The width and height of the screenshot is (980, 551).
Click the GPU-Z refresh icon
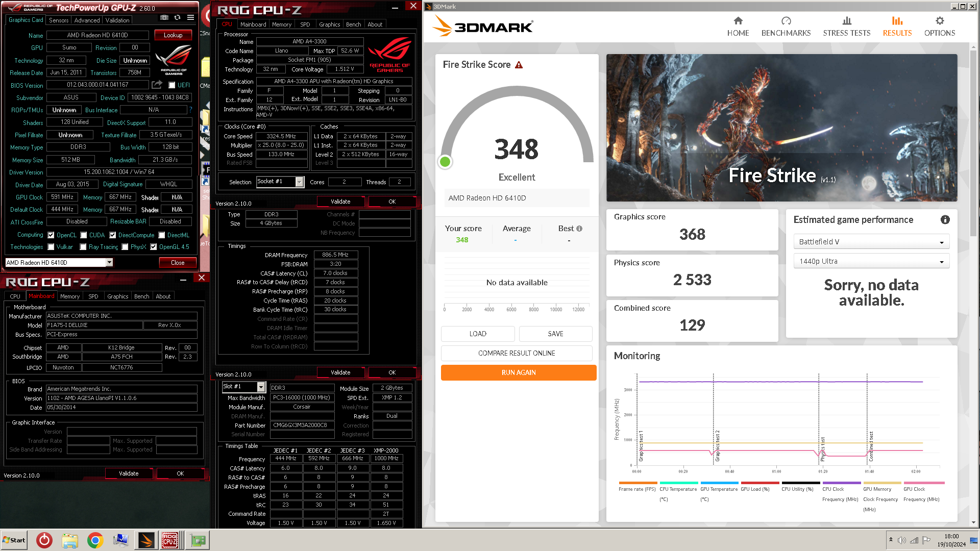point(177,17)
